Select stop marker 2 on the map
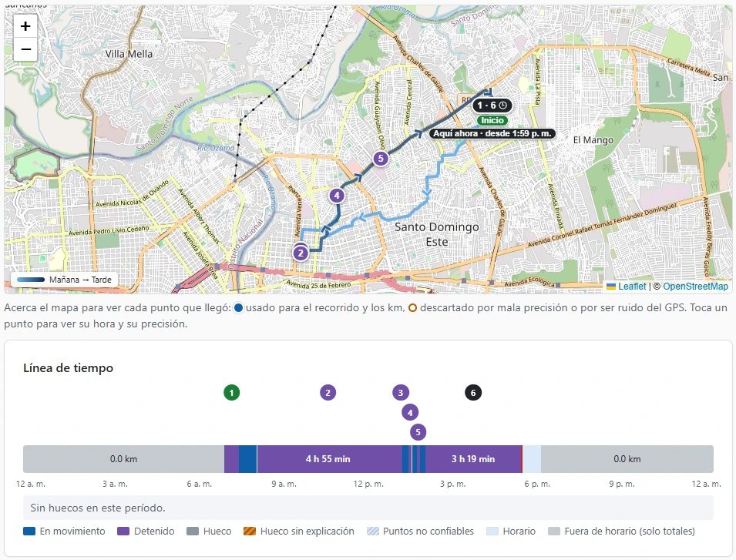 (x=301, y=253)
